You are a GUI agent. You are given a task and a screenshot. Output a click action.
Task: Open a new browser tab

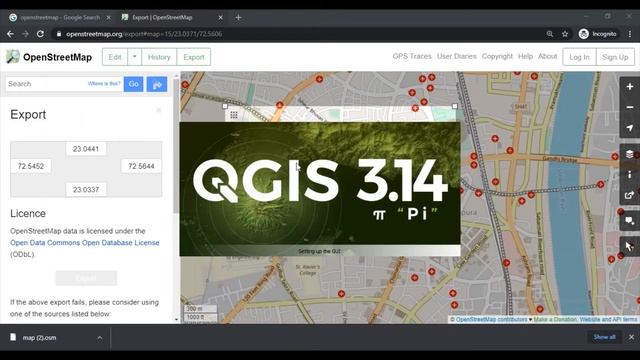(238, 18)
